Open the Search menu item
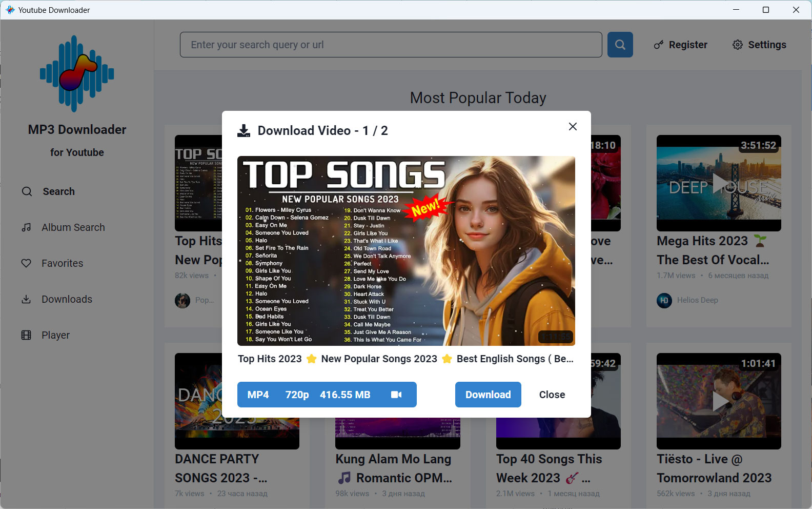Image resolution: width=812 pixels, height=509 pixels. [58, 191]
